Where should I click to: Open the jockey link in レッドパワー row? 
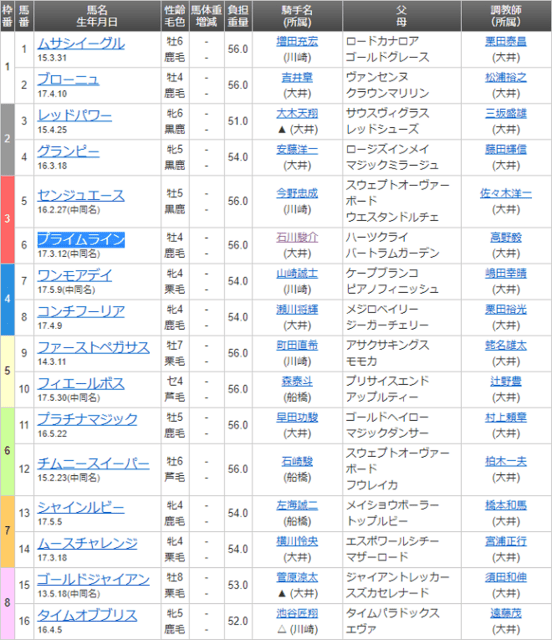[297, 113]
